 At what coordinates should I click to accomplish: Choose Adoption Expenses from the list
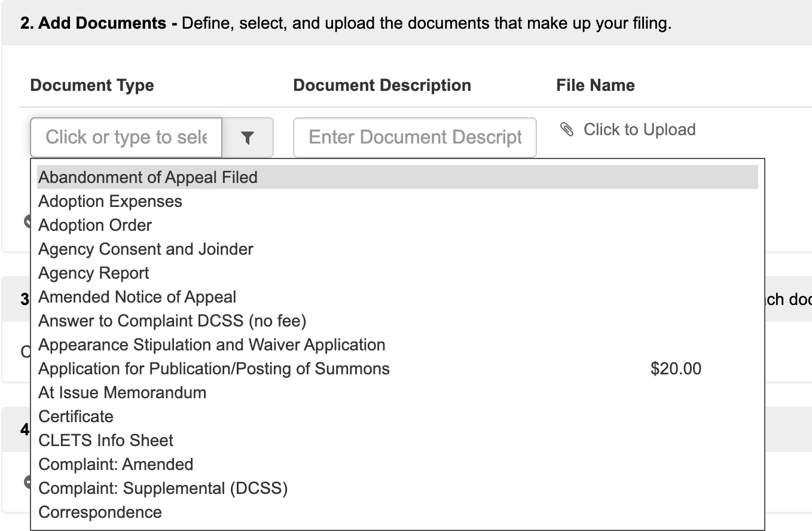pos(110,202)
